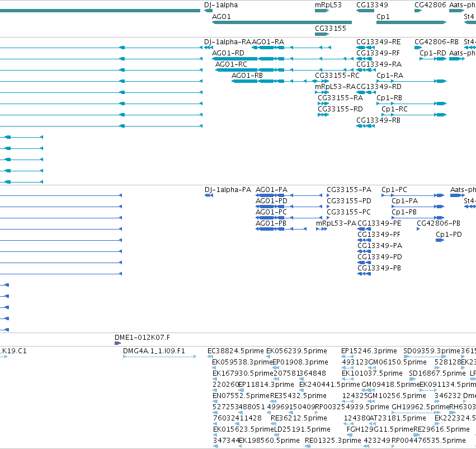Click the CG33155-RA transcript label

340,98
